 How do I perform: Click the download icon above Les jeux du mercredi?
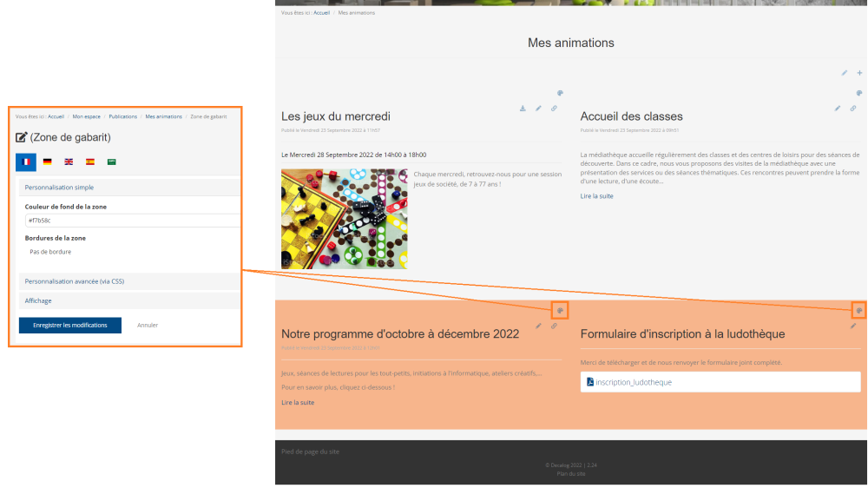coord(523,109)
